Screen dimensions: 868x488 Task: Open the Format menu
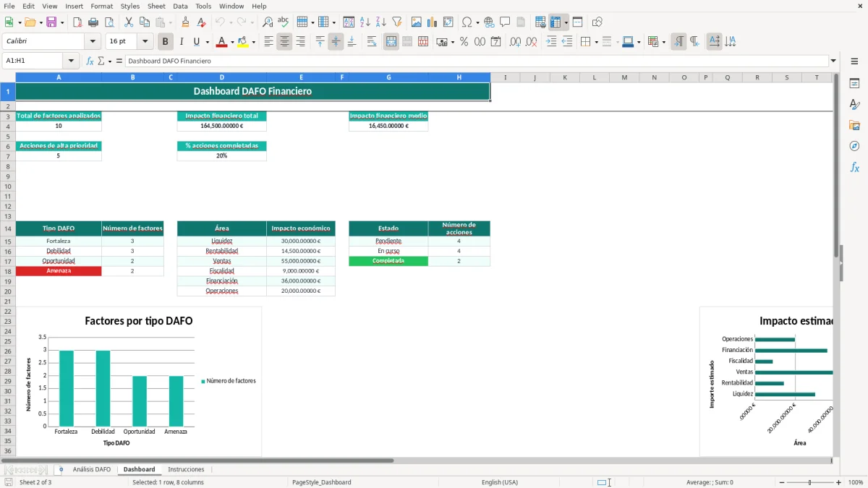tap(101, 6)
